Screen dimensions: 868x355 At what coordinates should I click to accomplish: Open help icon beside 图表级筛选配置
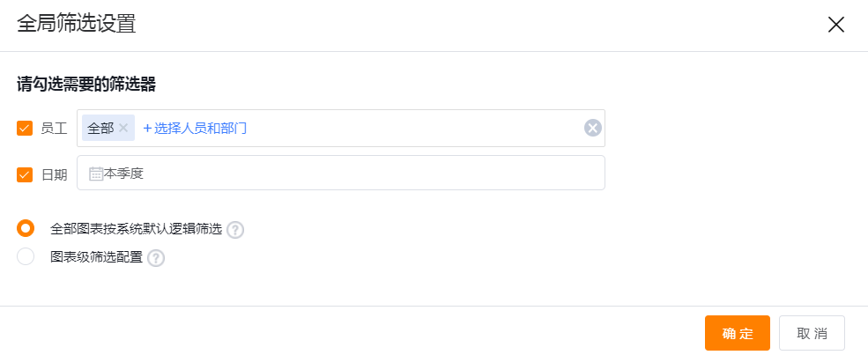click(x=156, y=258)
